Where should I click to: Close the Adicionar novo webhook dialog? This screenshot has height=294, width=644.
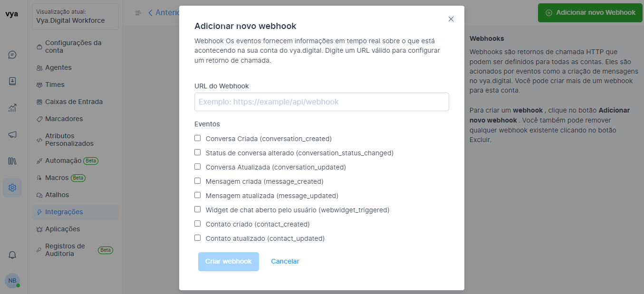coord(451,19)
